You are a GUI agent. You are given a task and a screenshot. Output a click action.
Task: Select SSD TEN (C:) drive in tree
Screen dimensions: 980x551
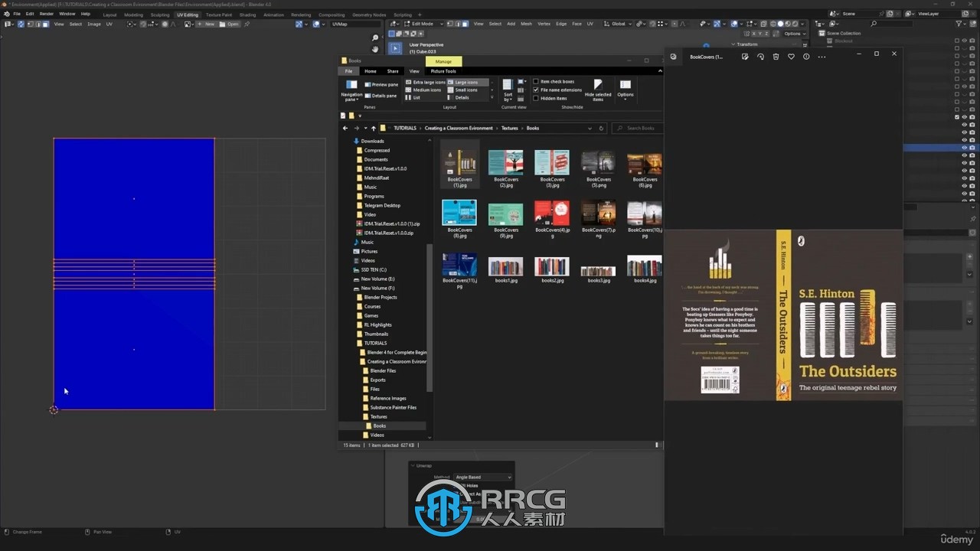pyautogui.click(x=374, y=269)
